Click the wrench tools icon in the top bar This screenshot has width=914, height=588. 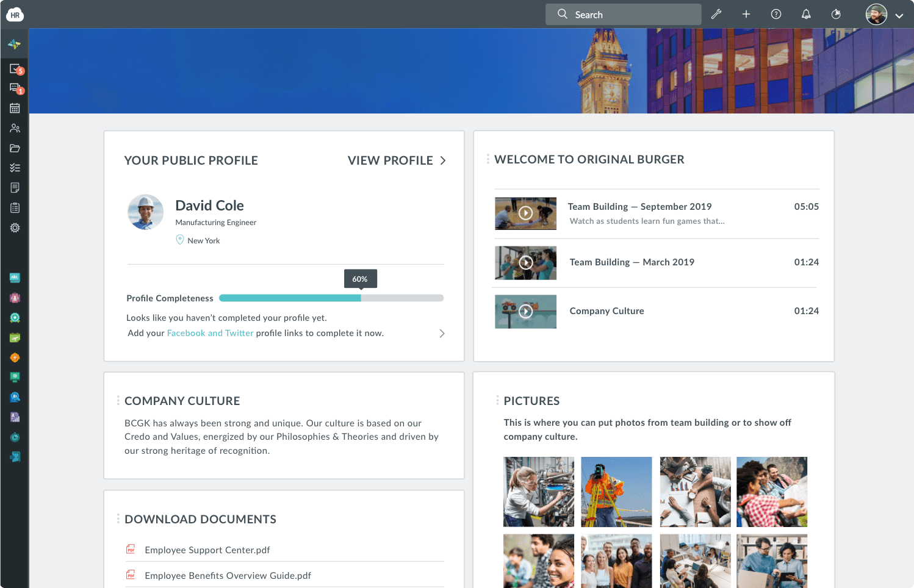716,13
